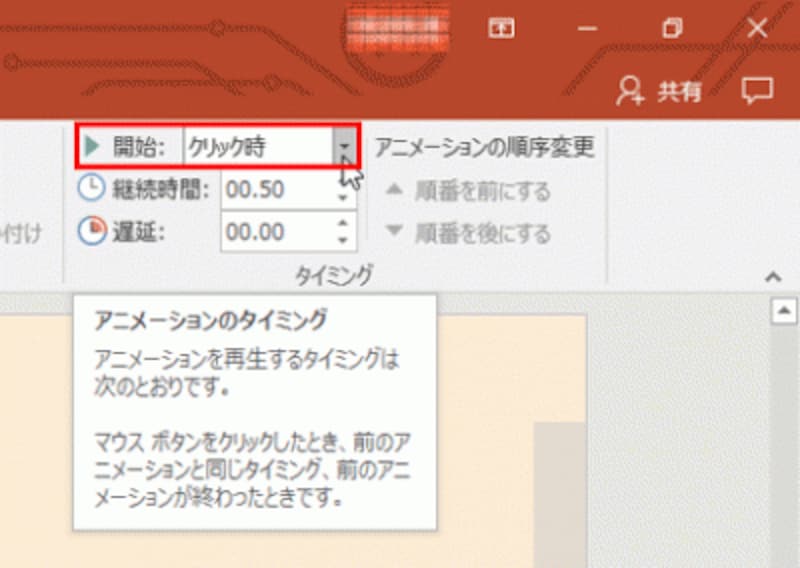Click the green 開始 play triangle icon
This screenshot has width=800, height=568.
[92, 146]
